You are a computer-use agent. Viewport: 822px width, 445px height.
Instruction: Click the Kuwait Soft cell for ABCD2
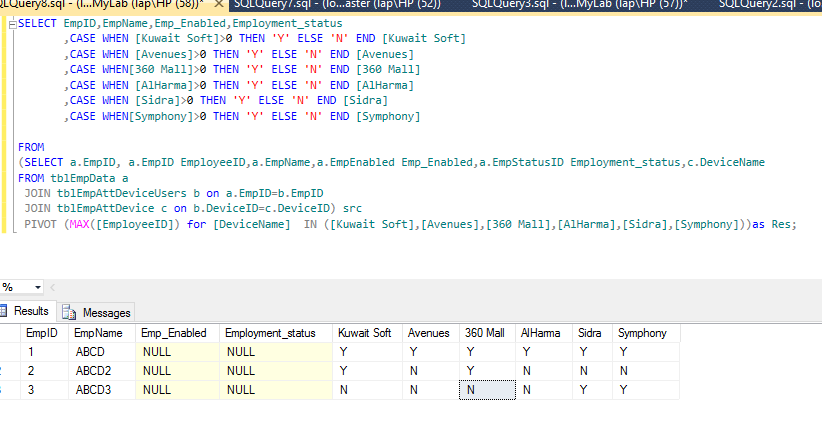367,371
